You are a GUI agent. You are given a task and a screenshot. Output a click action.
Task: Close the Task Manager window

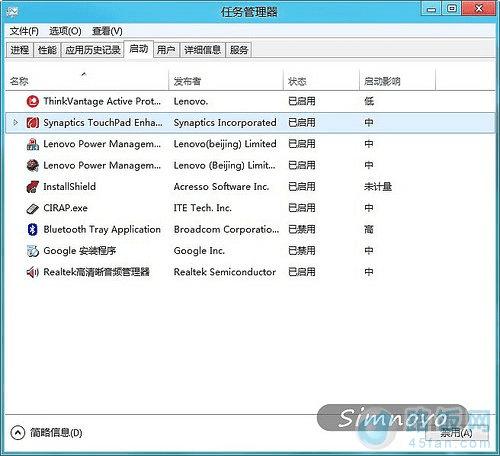point(479,9)
